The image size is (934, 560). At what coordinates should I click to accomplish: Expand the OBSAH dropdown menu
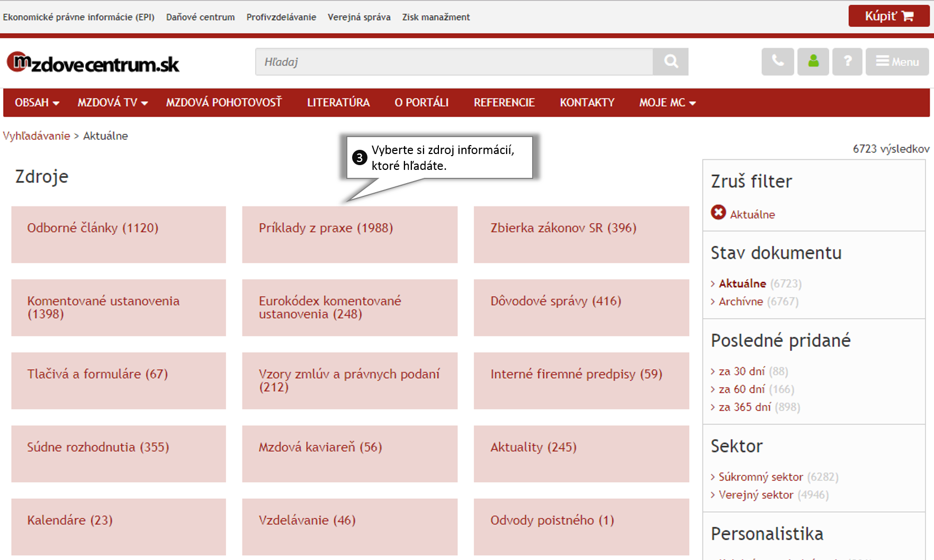click(x=37, y=103)
